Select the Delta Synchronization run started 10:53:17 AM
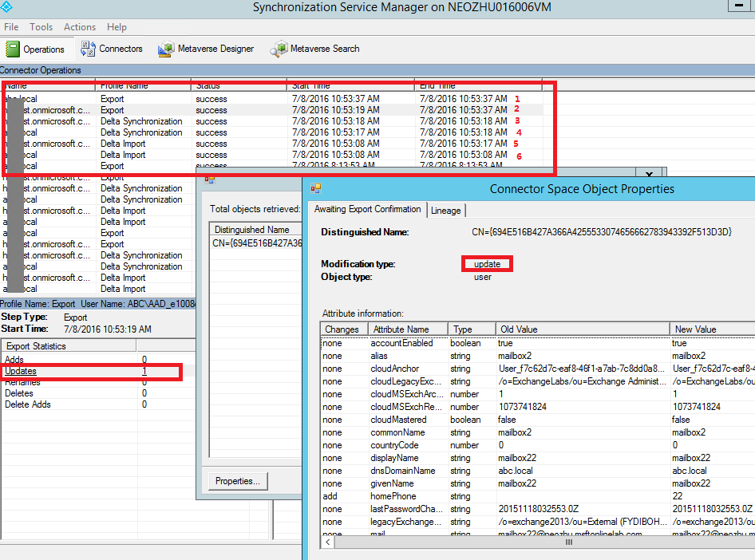 pos(271,132)
